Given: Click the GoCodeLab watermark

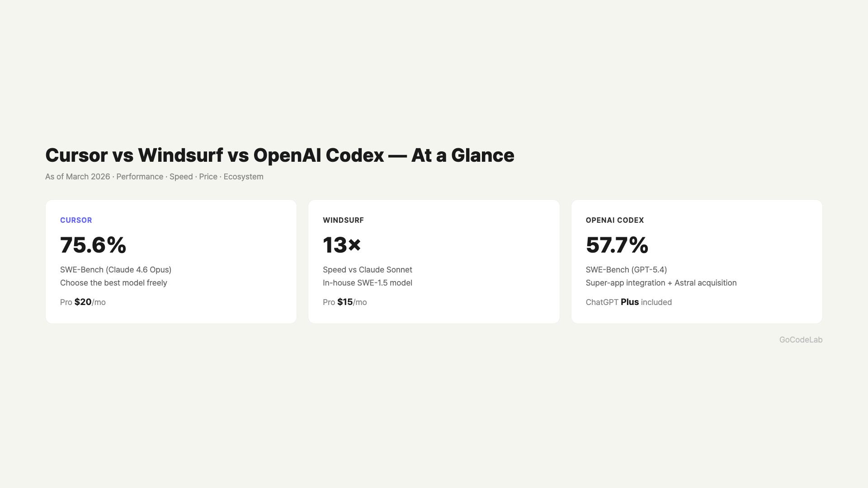Looking at the screenshot, I should (800, 340).
